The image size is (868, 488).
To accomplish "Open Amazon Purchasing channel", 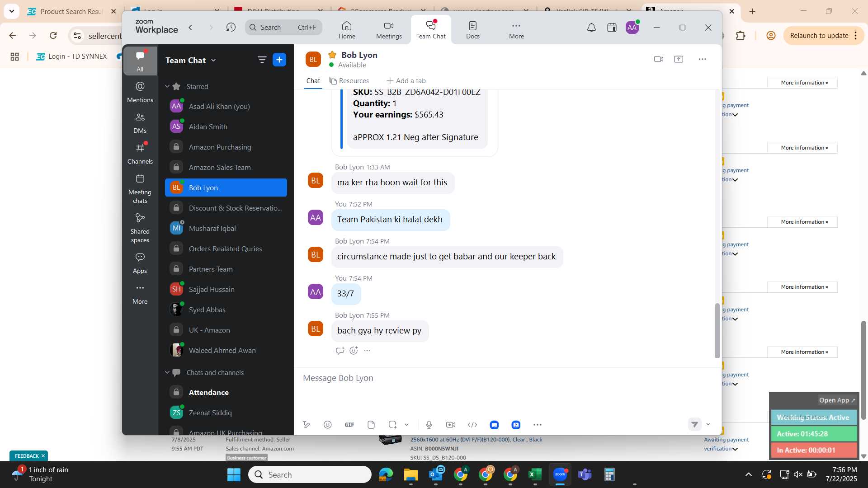I will pos(226,147).
